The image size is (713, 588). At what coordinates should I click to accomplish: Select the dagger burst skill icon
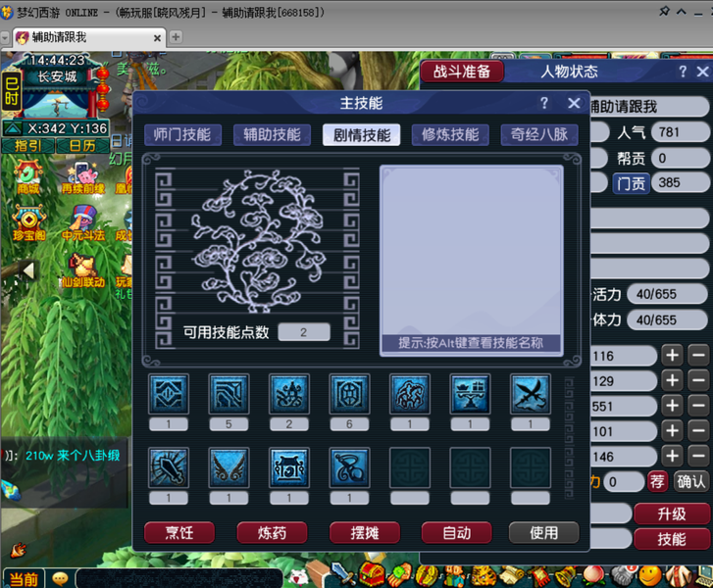(169, 467)
